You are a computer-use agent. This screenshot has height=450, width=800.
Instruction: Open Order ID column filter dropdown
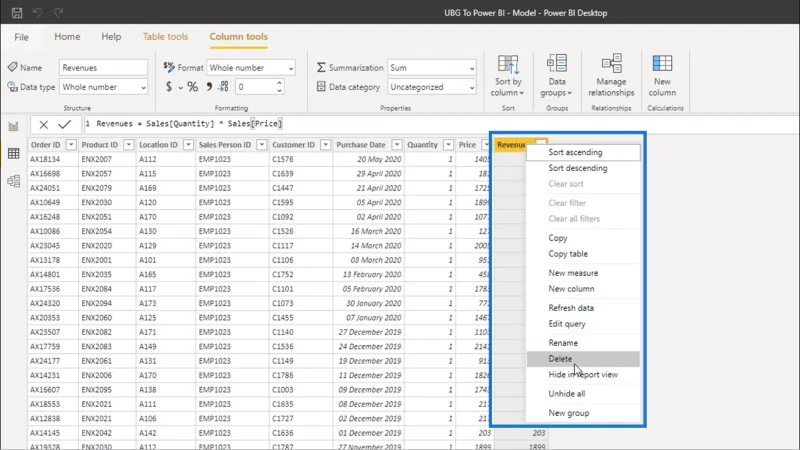71,145
